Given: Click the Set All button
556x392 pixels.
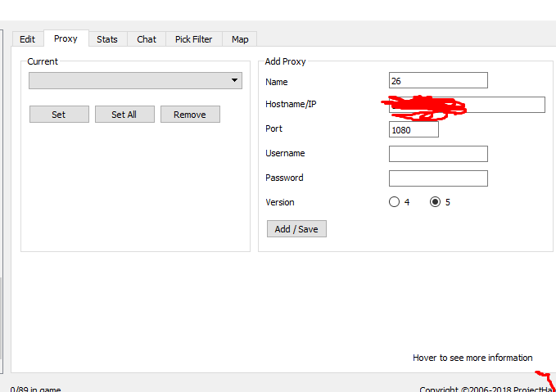Looking at the screenshot, I should (x=124, y=115).
